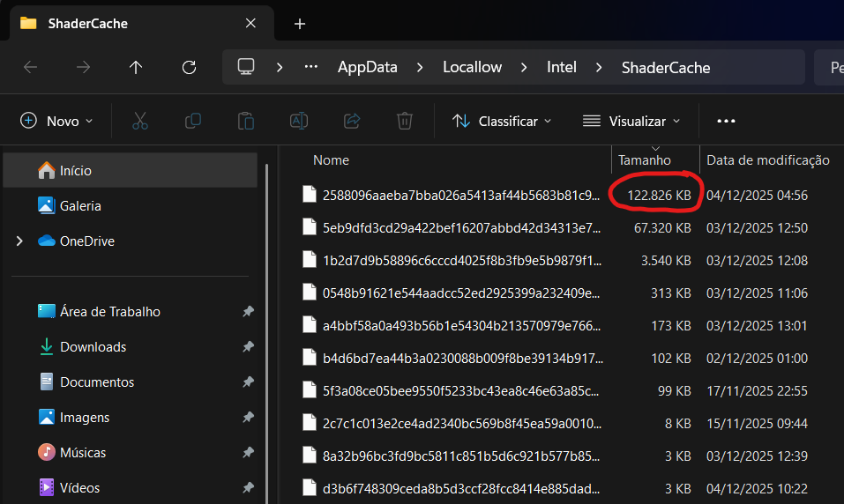Toggle pin for Documentos folder
Screen dimensions: 844x504
(x=248, y=382)
